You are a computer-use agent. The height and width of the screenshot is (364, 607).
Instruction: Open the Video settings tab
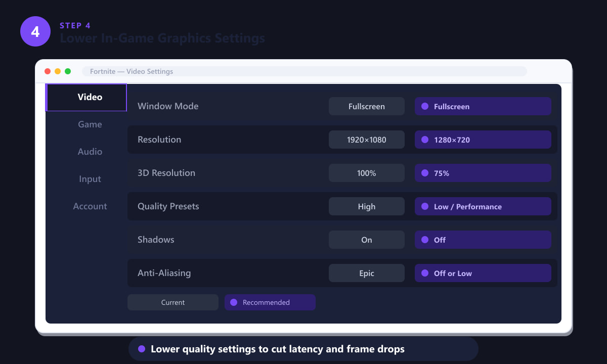[86, 97]
